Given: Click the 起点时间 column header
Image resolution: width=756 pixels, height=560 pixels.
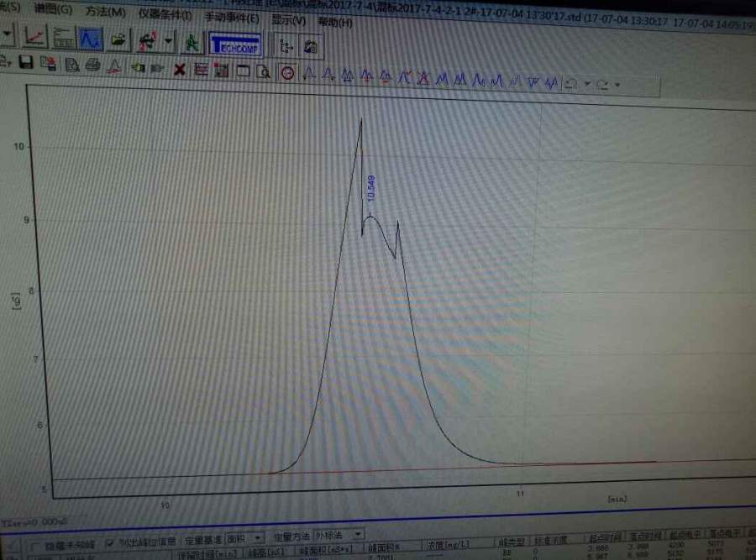Looking at the screenshot, I should coord(604,537).
